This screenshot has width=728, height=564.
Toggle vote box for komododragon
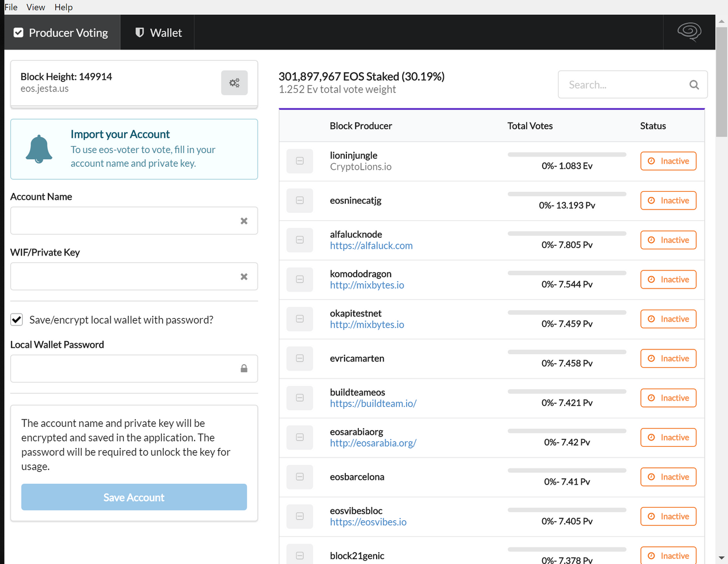[300, 279]
